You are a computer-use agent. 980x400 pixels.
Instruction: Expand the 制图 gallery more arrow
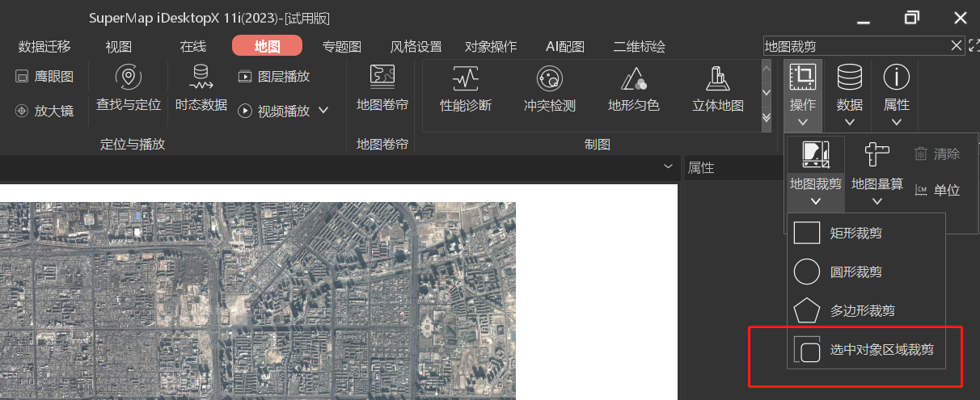pos(767,118)
